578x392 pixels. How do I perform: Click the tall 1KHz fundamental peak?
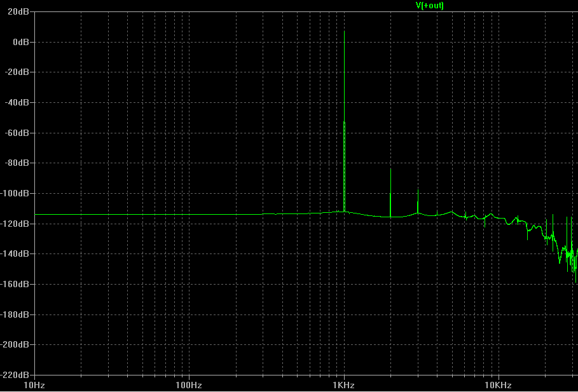coord(344,121)
